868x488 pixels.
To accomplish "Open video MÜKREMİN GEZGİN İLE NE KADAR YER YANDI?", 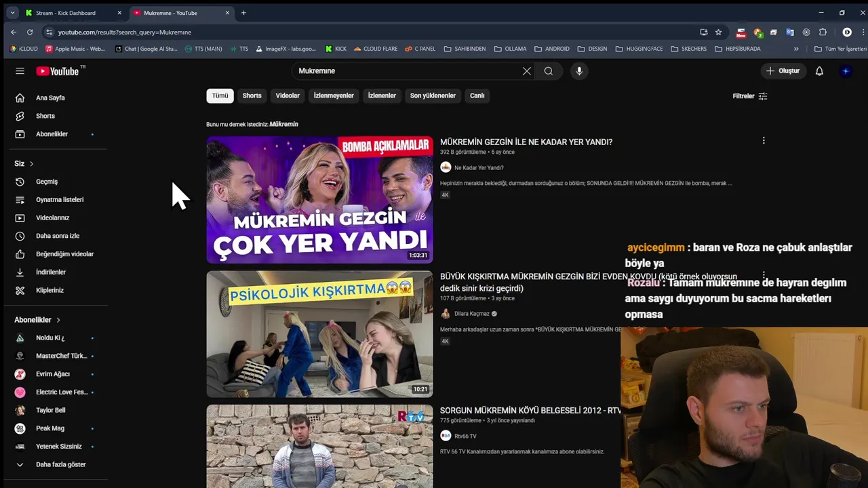I will pyautogui.click(x=526, y=142).
